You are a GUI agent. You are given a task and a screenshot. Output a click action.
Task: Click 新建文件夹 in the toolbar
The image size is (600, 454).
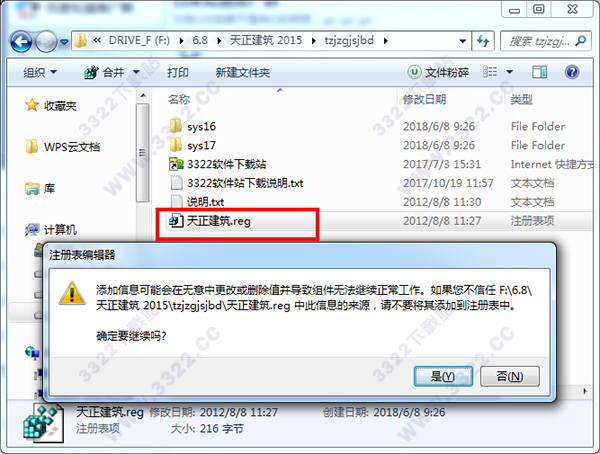point(243,72)
